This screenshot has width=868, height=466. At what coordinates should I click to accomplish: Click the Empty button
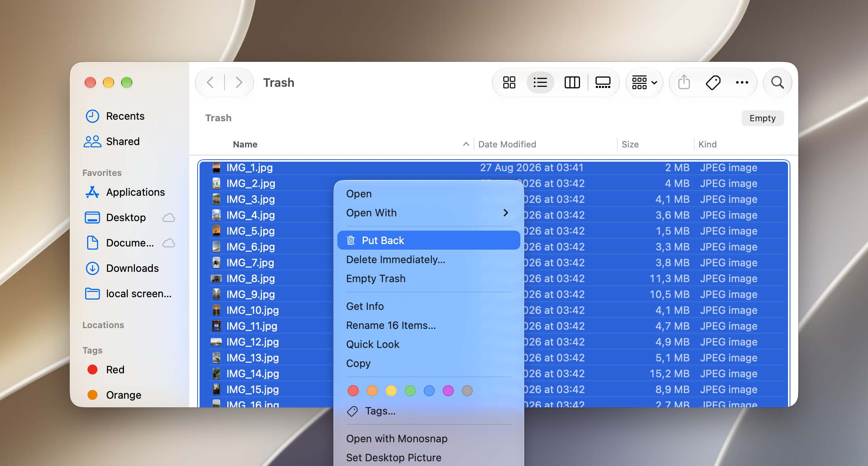point(762,118)
